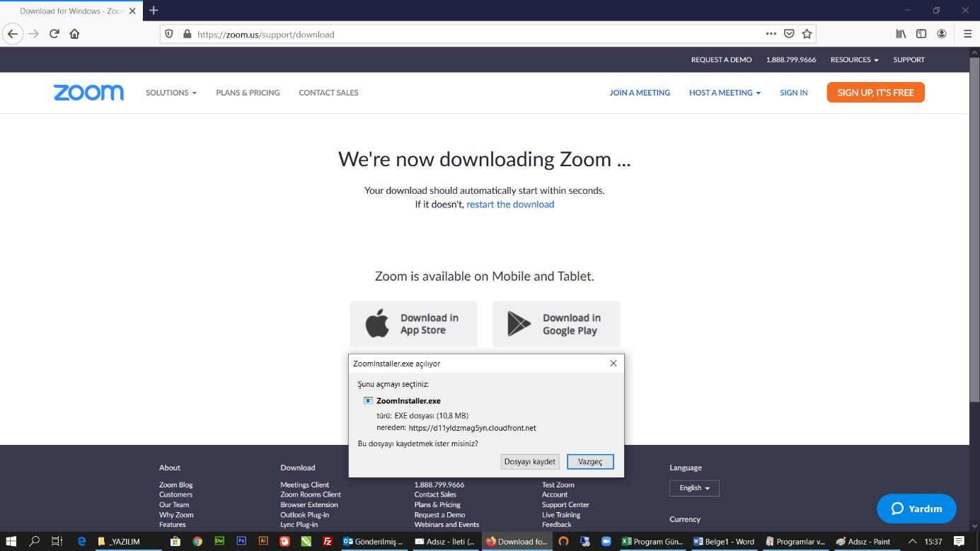Open Plans & Pricing page
Screen dimensions: 980x551
pyautogui.click(x=248, y=93)
